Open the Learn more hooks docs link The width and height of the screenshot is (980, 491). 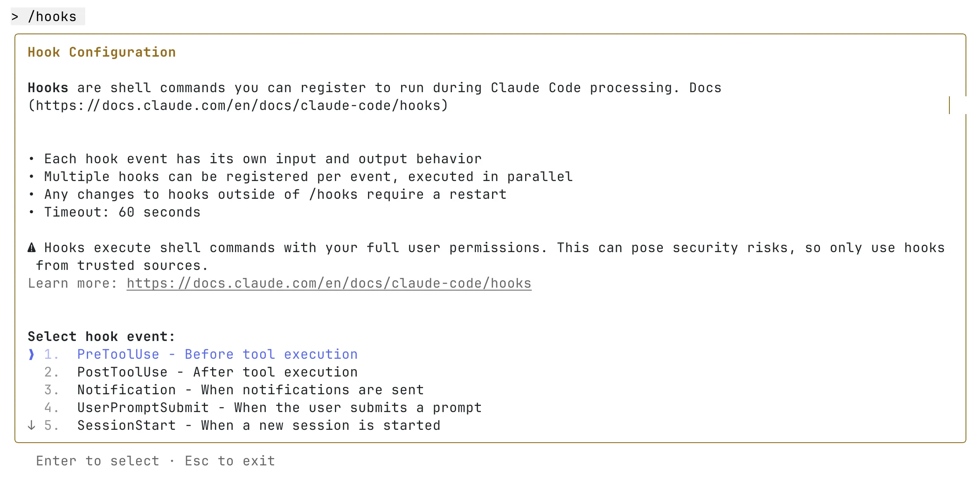coord(329,284)
